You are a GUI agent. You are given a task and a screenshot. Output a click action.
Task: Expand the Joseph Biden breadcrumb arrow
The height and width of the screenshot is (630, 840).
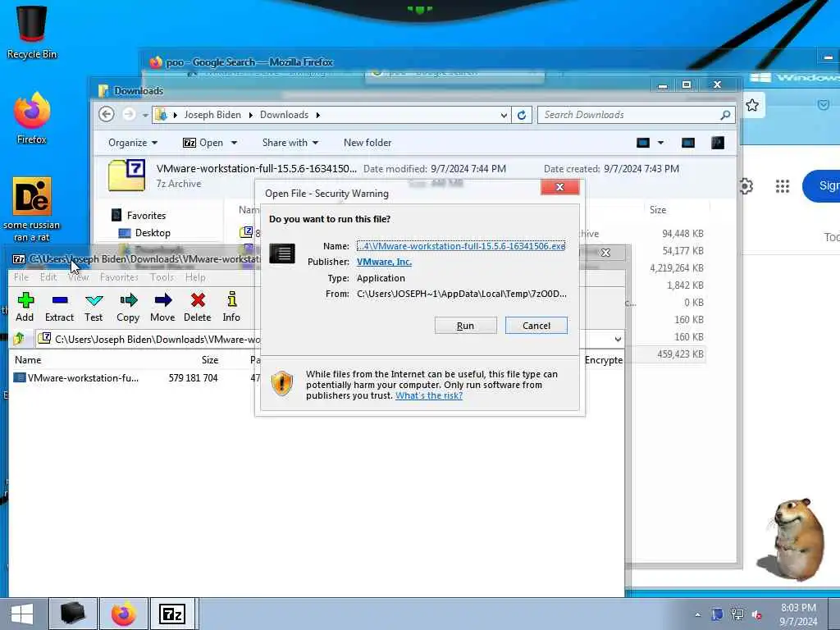(x=250, y=115)
